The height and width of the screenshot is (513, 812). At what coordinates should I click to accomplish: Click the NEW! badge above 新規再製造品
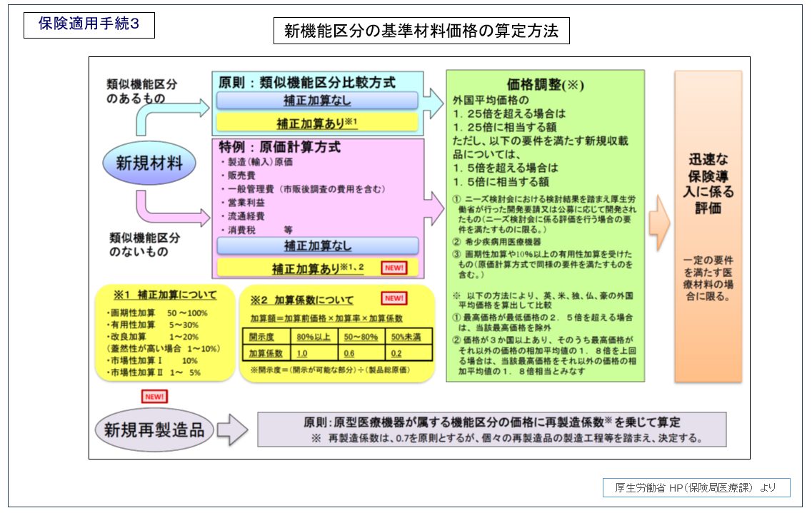[154, 396]
